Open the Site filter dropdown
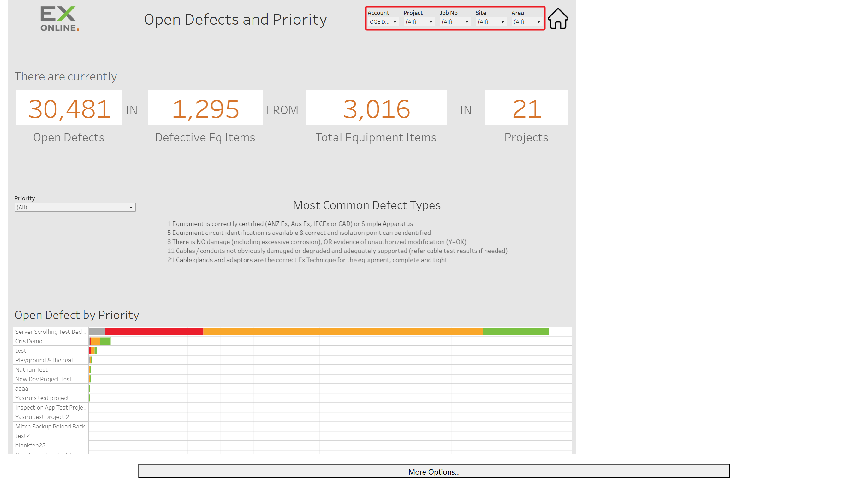The width and height of the screenshot is (868, 478). [491, 22]
